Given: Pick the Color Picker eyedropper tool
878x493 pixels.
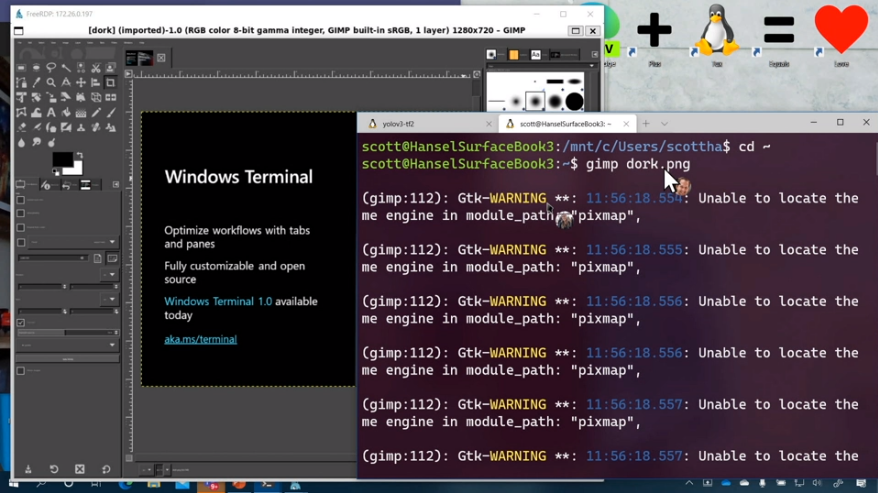Looking at the screenshot, I should pos(36,82).
